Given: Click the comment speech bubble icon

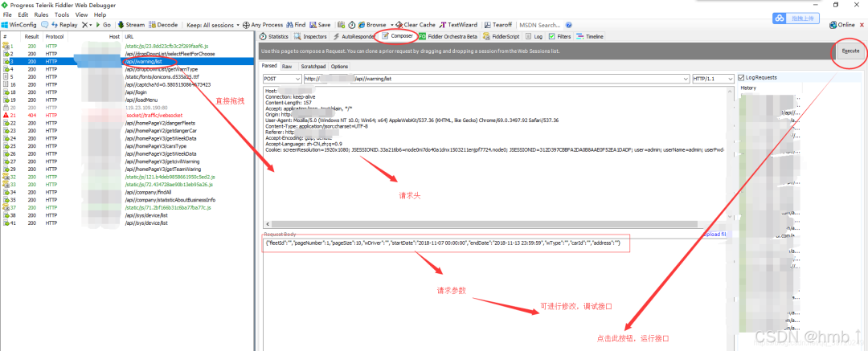Looking at the screenshot, I should point(44,25).
